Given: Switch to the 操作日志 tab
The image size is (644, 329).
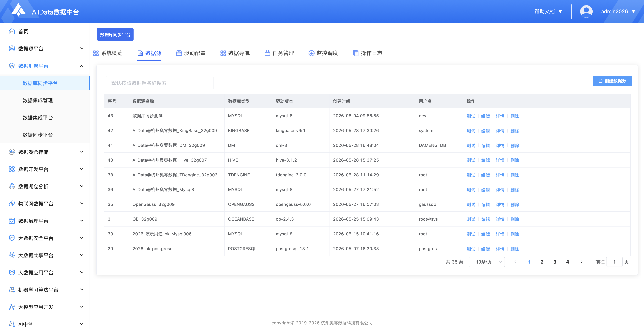Looking at the screenshot, I should coord(368,53).
